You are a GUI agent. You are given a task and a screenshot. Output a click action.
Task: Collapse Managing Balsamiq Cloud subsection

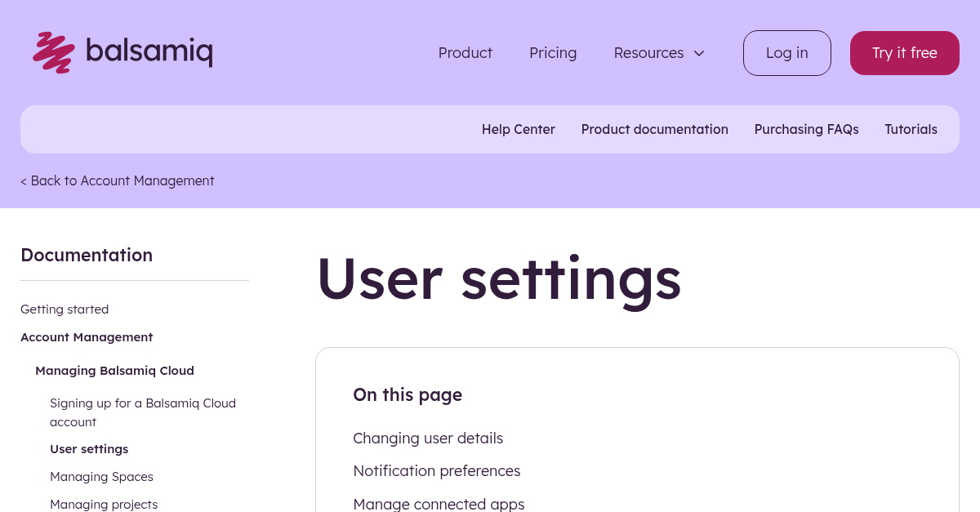pos(114,371)
